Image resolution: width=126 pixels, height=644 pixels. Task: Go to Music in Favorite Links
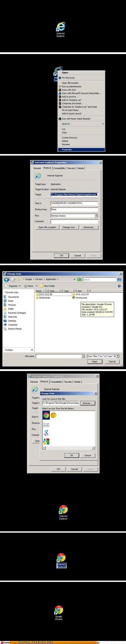(9, 301)
